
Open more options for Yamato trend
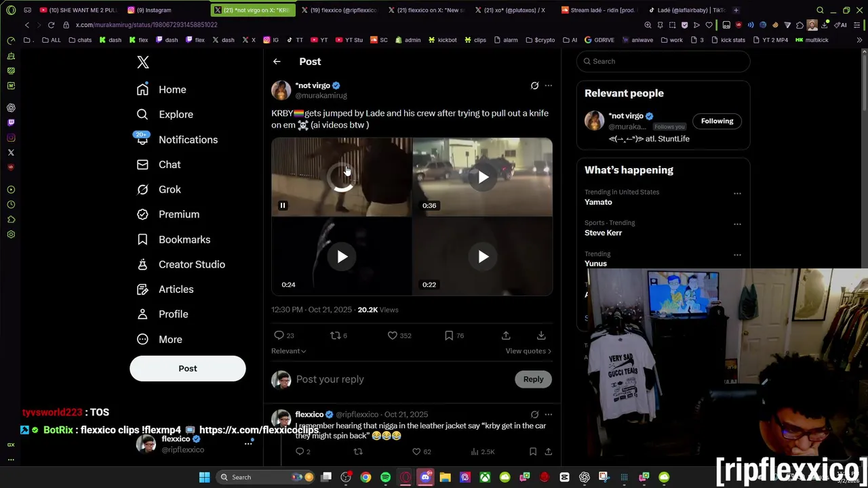tap(737, 193)
